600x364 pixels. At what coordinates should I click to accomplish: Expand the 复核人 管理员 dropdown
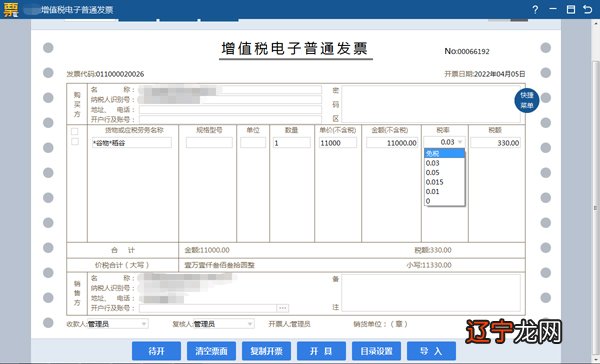point(223,324)
